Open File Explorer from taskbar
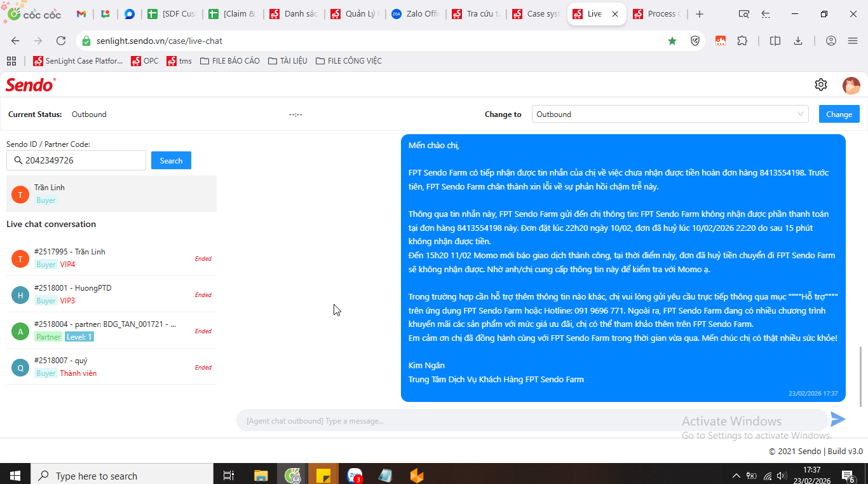Image resolution: width=868 pixels, height=484 pixels. [261, 475]
